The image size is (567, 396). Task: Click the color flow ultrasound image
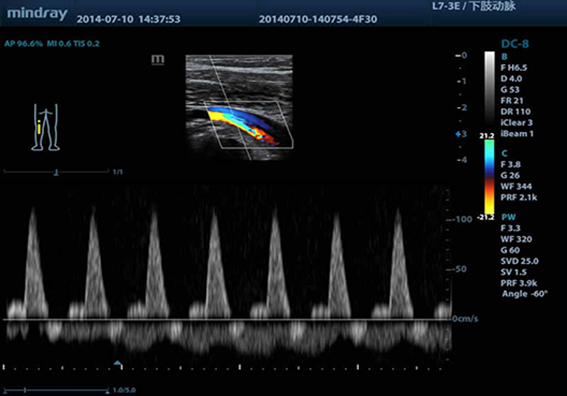(x=239, y=107)
